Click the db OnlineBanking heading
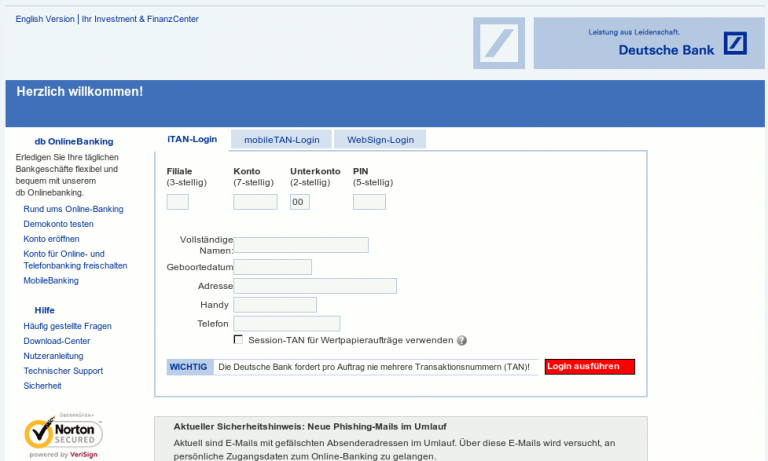This screenshot has width=768, height=461. tap(74, 142)
